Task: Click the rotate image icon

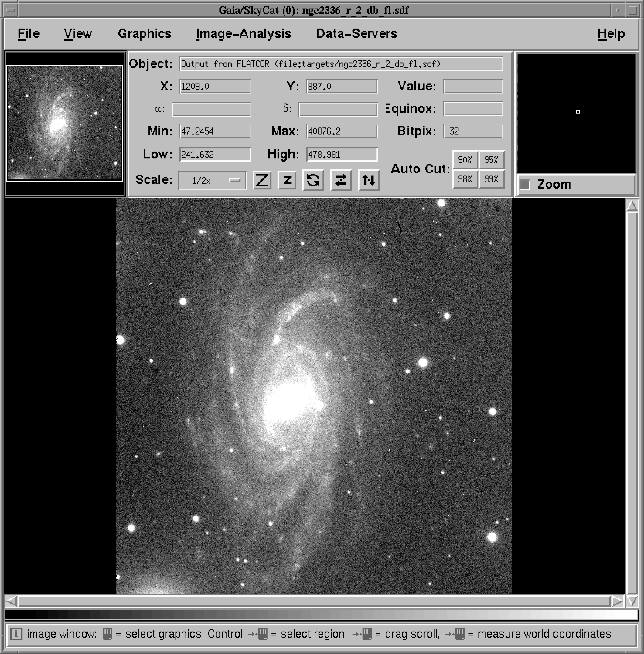Action: click(x=313, y=180)
